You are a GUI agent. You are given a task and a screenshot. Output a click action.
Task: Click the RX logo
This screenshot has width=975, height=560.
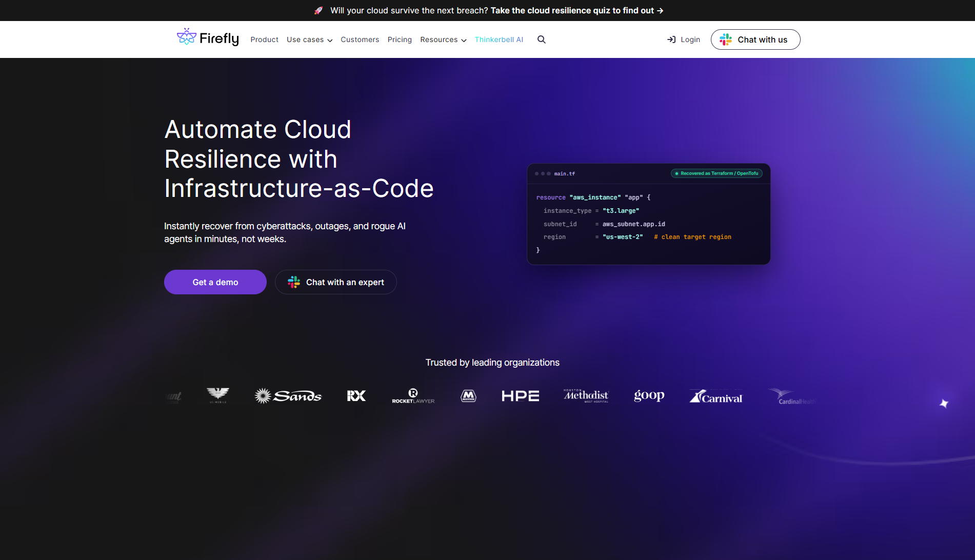356,396
